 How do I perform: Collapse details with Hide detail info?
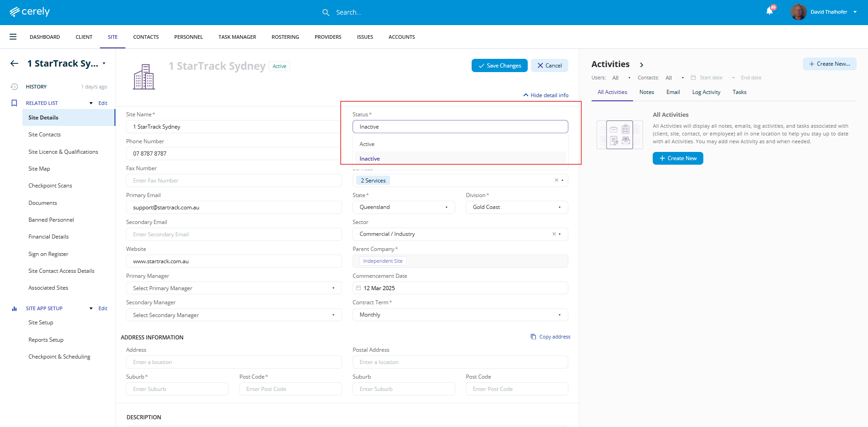point(546,95)
